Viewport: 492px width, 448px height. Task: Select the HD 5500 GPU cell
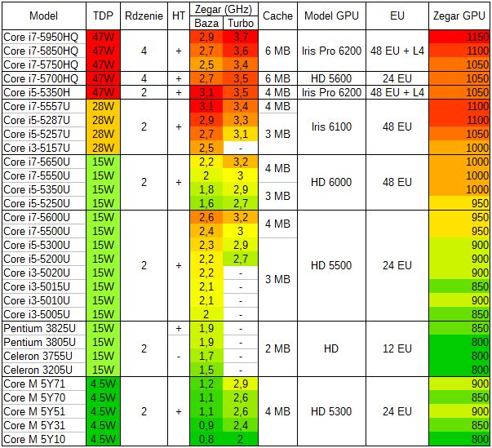(331, 266)
